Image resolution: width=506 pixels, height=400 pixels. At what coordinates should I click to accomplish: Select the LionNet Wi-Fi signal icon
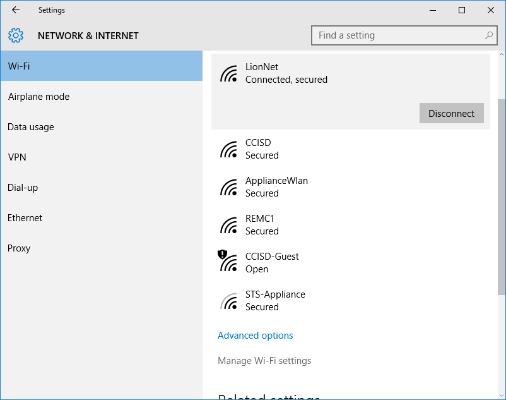tap(229, 74)
